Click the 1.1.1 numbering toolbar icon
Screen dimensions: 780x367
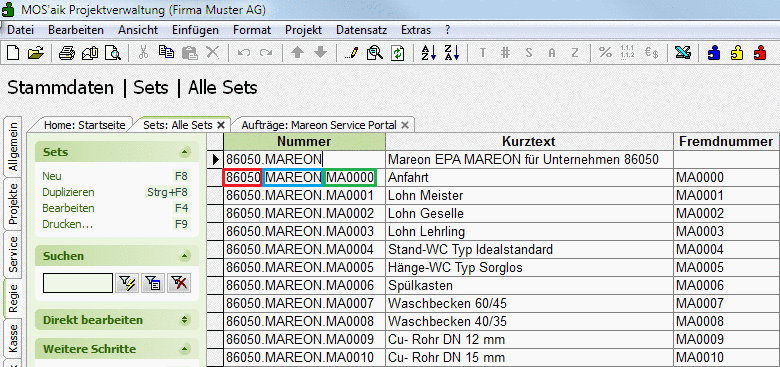[628, 52]
